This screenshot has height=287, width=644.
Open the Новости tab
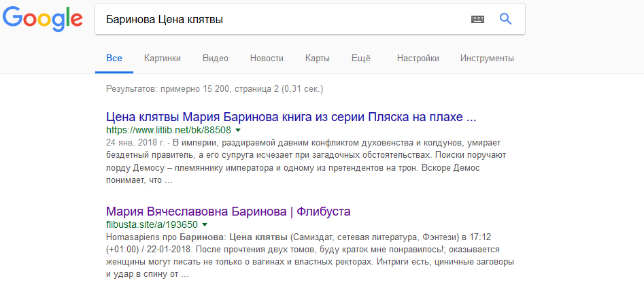coord(267,58)
